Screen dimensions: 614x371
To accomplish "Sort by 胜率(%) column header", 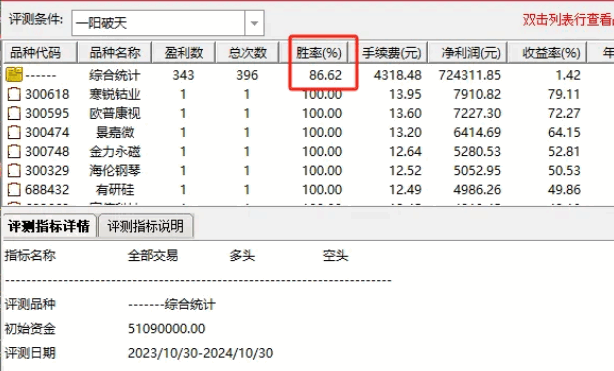I will click(318, 52).
